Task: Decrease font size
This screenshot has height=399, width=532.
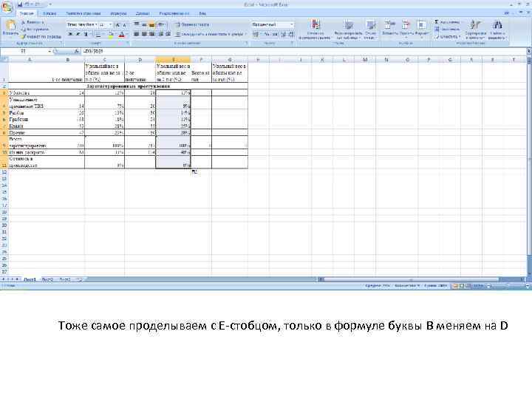Action: (x=125, y=25)
